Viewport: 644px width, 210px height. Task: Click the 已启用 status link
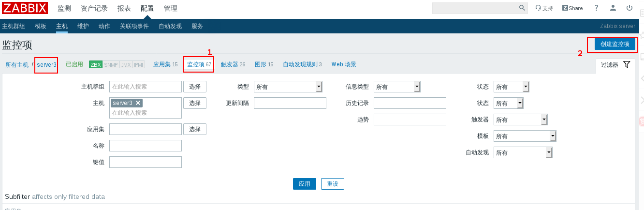coord(74,64)
